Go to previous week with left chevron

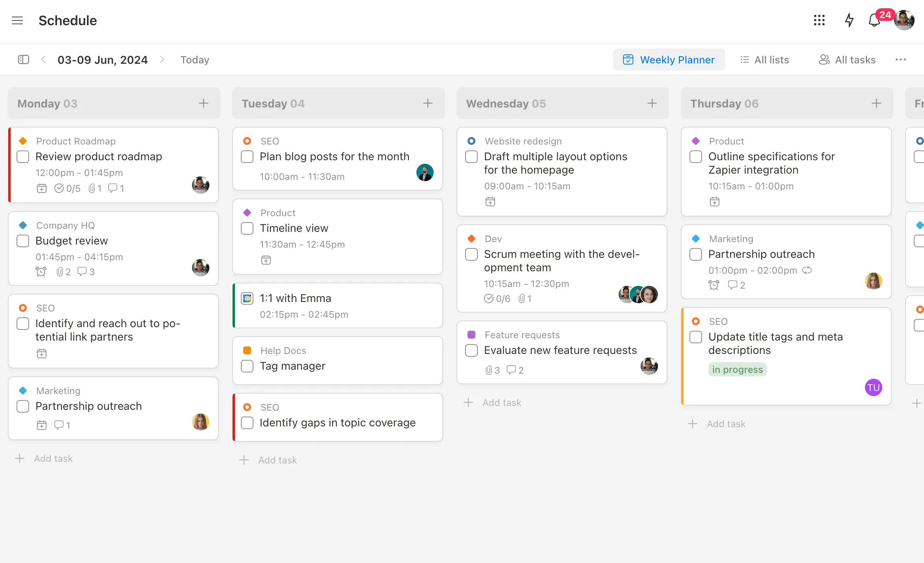(43, 59)
